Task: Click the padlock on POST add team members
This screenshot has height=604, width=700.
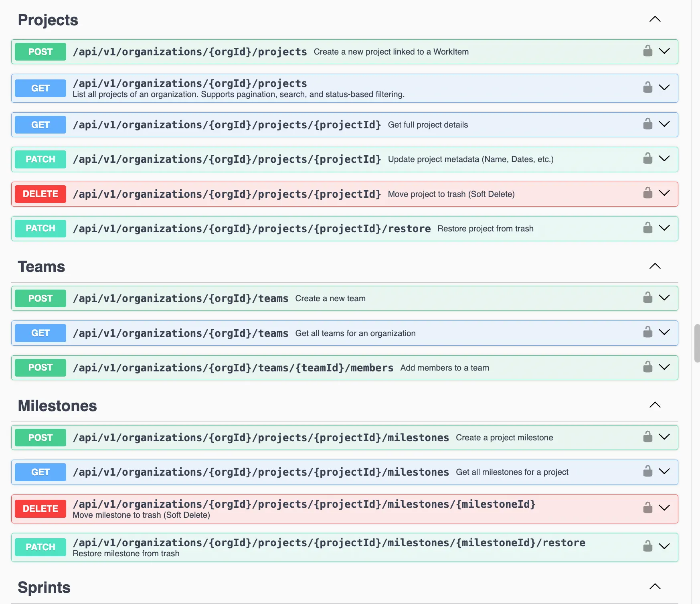Action: pyautogui.click(x=647, y=367)
